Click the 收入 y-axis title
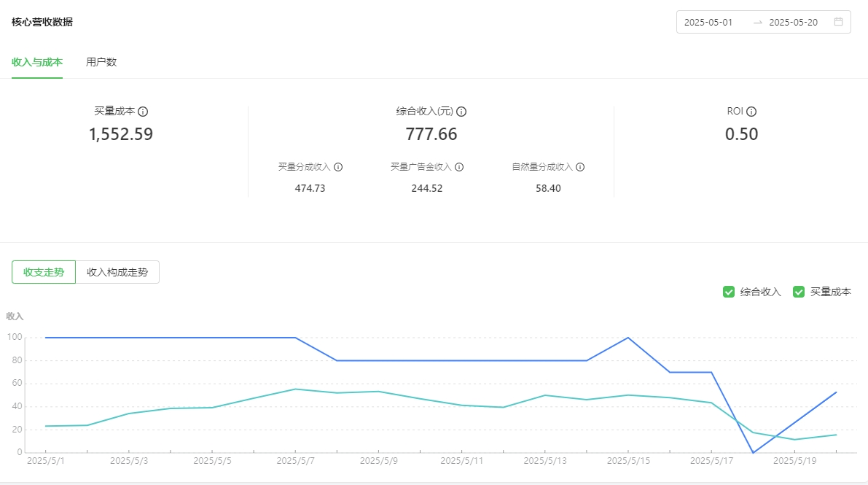 tap(15, 317)
